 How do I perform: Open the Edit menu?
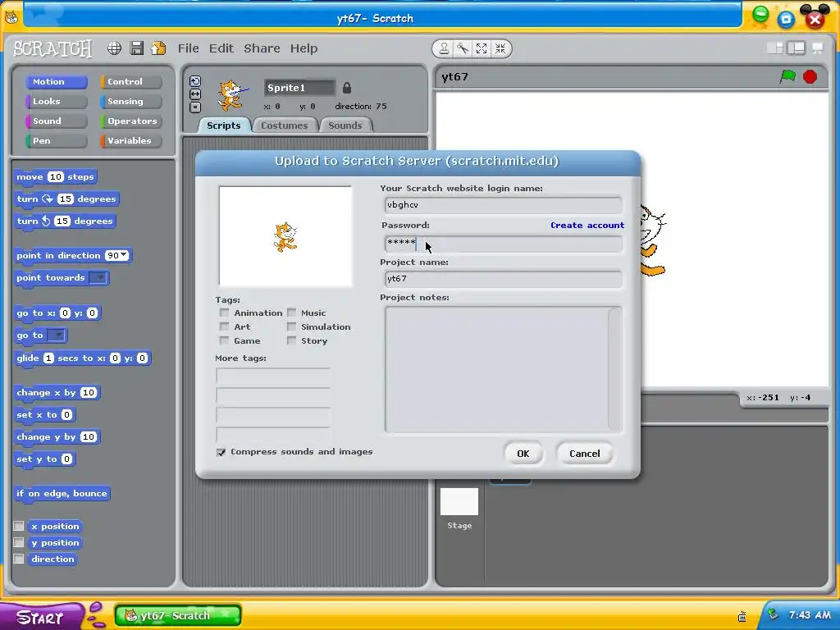click(x=221, y=48)
